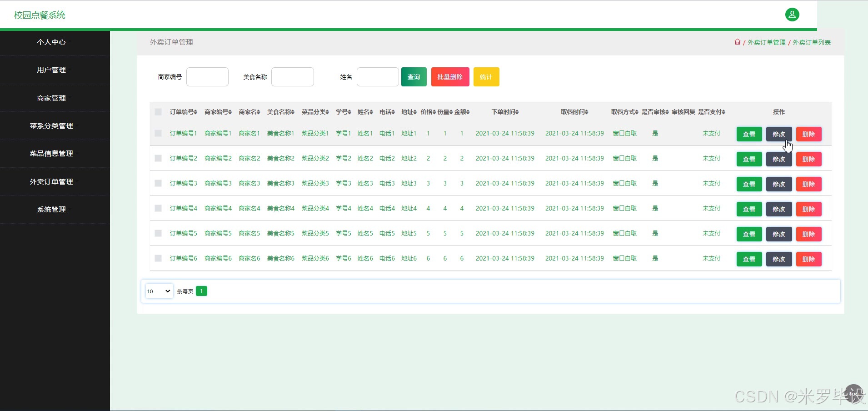Toggle the select-all header checkbox

point(158,112)
